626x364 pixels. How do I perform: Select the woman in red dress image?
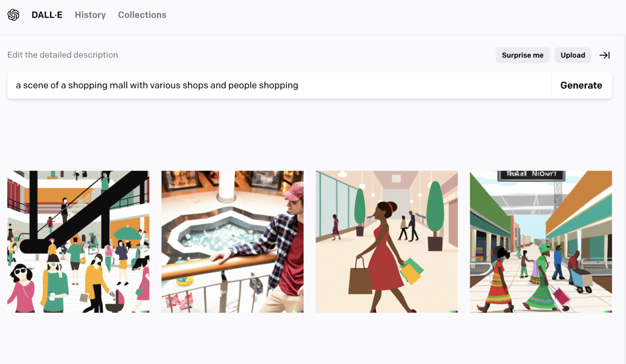(386, 241)
